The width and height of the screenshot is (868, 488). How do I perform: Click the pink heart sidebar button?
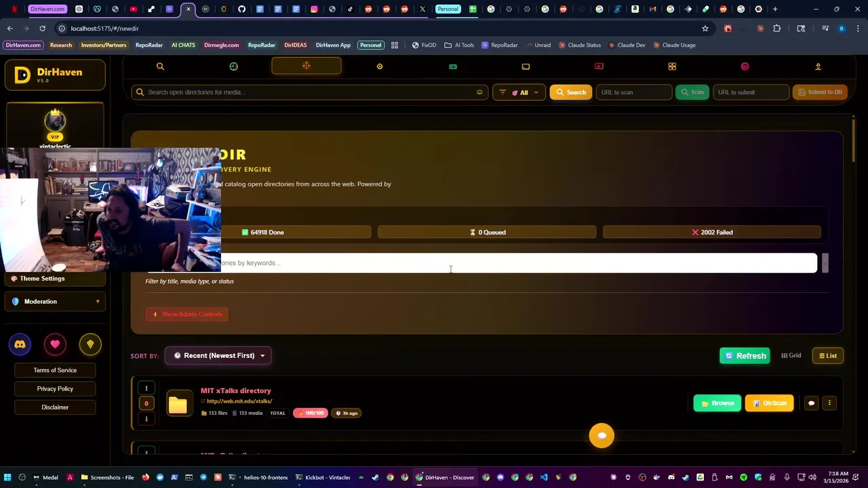click(x=55, y=344)
